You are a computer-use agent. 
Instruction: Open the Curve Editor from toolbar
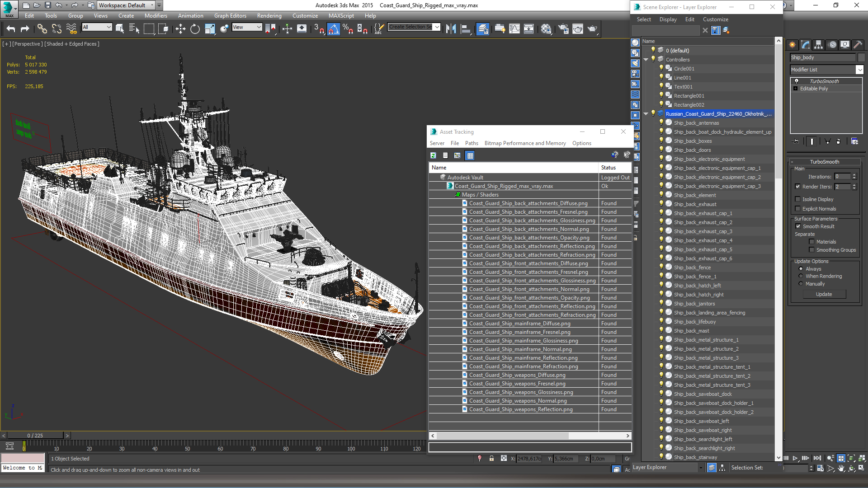click(x=514, y=29)
